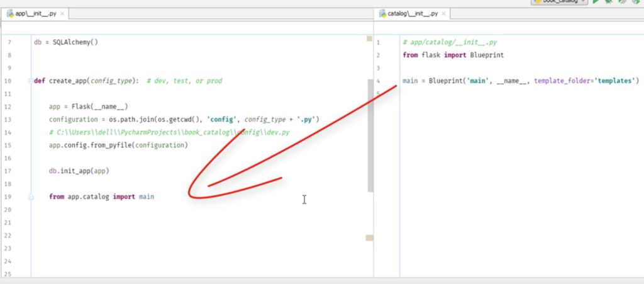This screenshot has width=644, height=284.
Task: Click 'app = Flask(__name__)' statement
Action: 89,107
